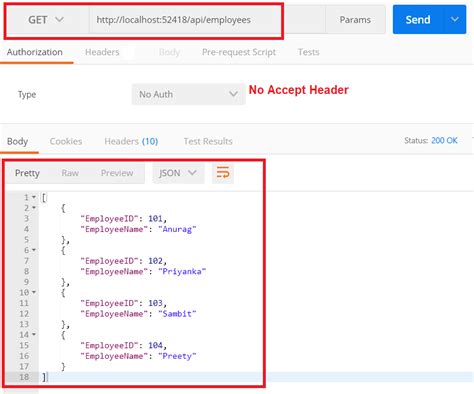Open the Pre-request Script tab
The height and width of the screenshot is (394, 474).
[x=239, y=52]
